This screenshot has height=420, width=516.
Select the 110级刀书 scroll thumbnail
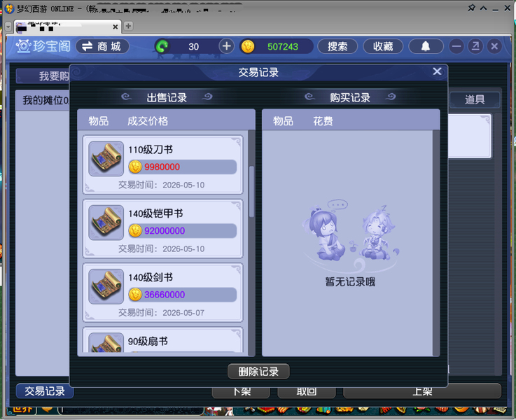[106, 158]
